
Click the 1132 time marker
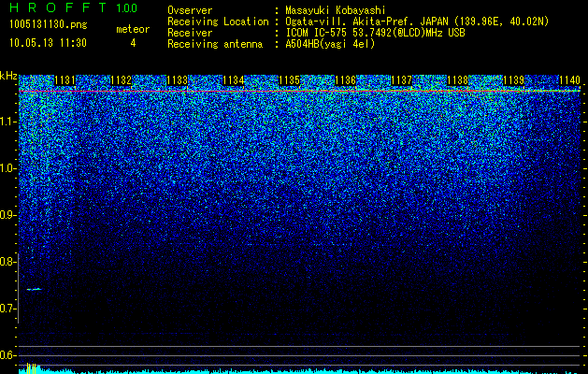point(122,79)
